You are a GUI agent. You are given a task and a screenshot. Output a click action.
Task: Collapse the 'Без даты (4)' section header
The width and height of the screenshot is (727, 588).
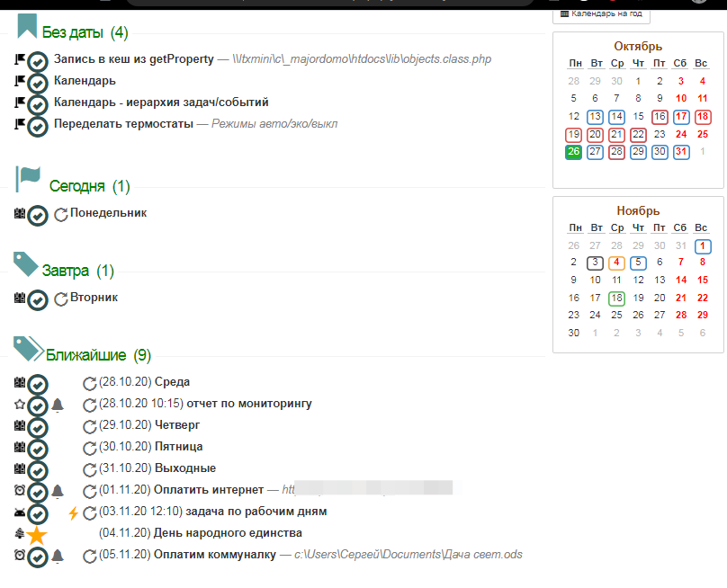click(x=85, y=32)
